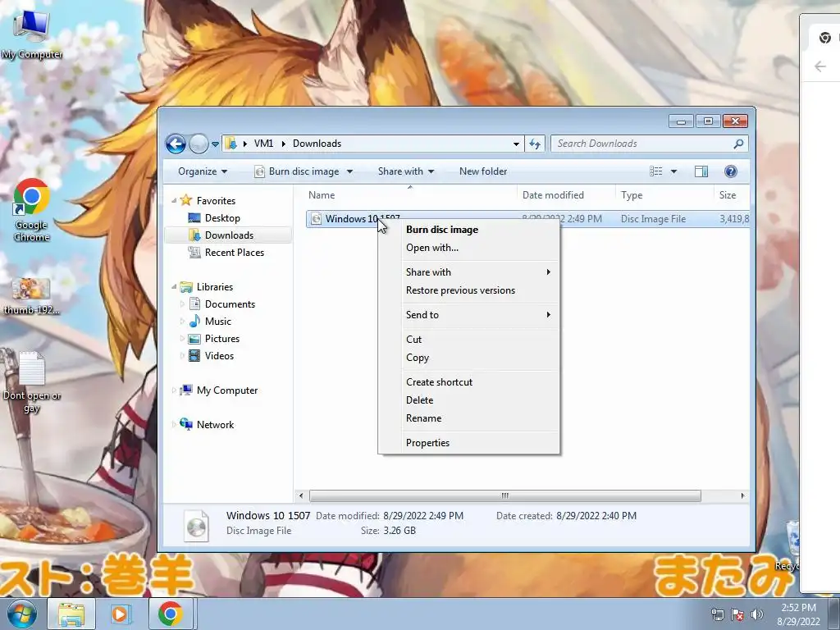Select the 'Dont open or gay' text file

[32, 382]
